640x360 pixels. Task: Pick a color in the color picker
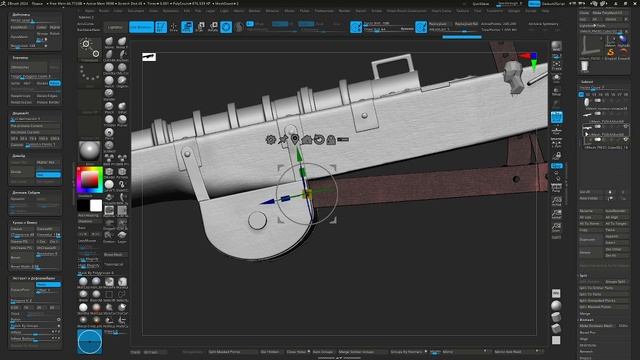point(90,180)
